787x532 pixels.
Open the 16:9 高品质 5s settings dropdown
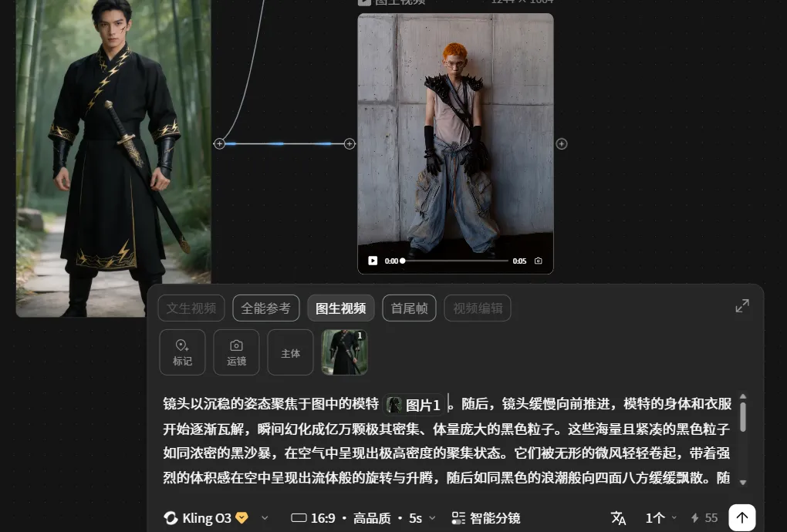click(363, 518)
